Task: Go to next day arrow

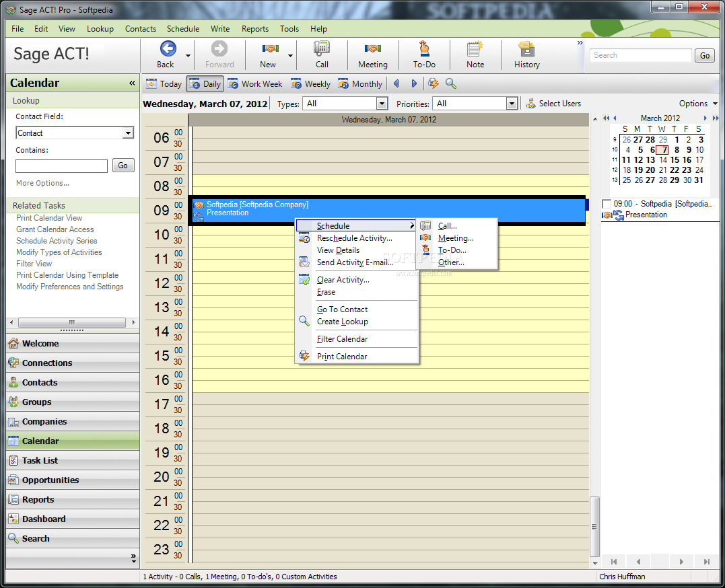Action: click(414, 83)
